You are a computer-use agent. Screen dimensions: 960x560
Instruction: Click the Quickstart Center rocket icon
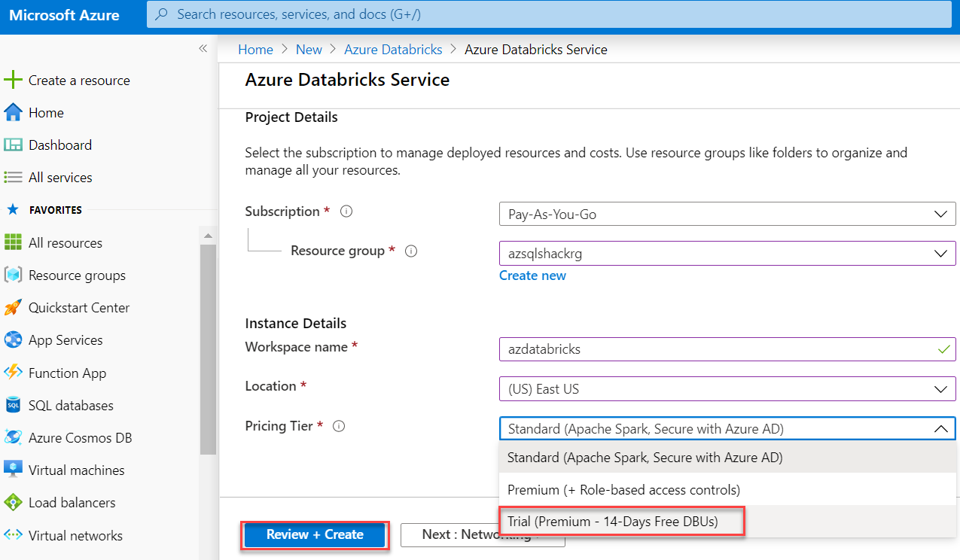pyautogui.click(x=13, y=307)
